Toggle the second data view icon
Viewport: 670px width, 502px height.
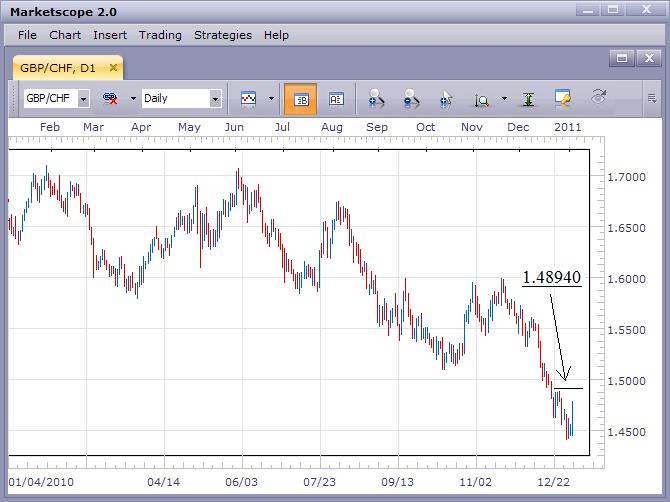pyautogui.click(x=336, y=99)
